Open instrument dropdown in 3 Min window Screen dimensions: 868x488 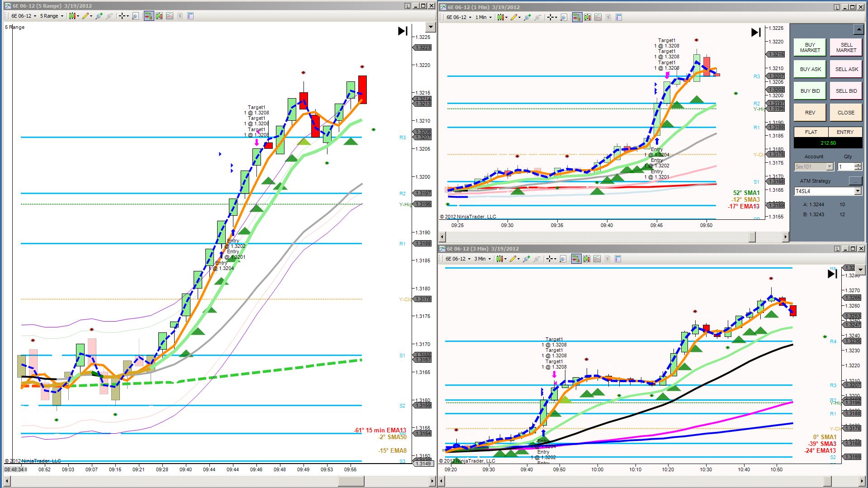(458, 259)
